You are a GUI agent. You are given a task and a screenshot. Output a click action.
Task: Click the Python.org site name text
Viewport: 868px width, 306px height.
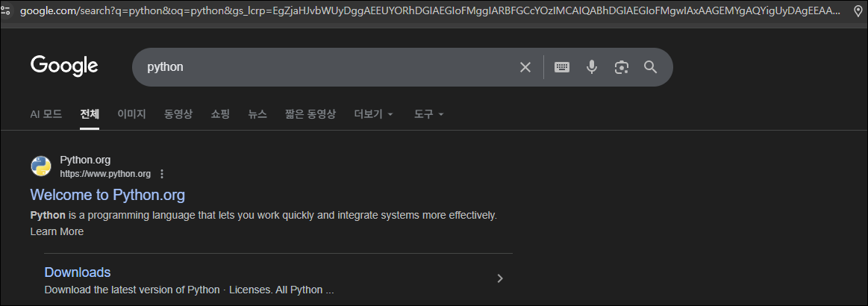click(x=85, y=160)
